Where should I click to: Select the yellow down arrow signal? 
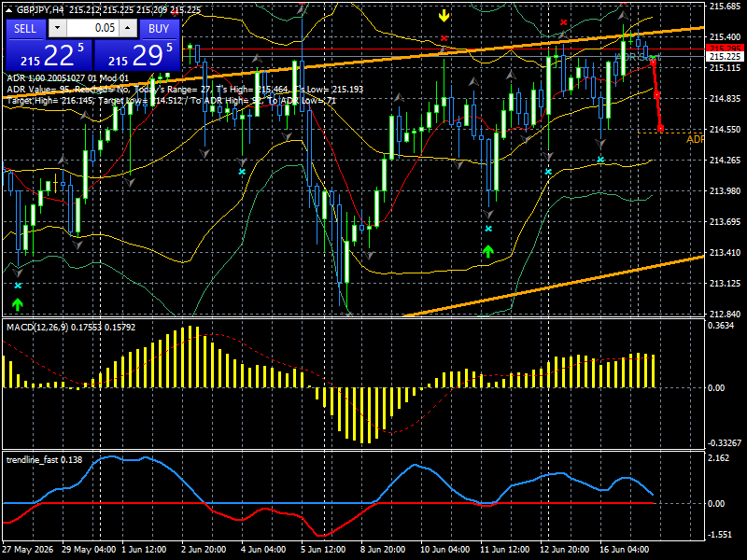(x=444, y=16)
